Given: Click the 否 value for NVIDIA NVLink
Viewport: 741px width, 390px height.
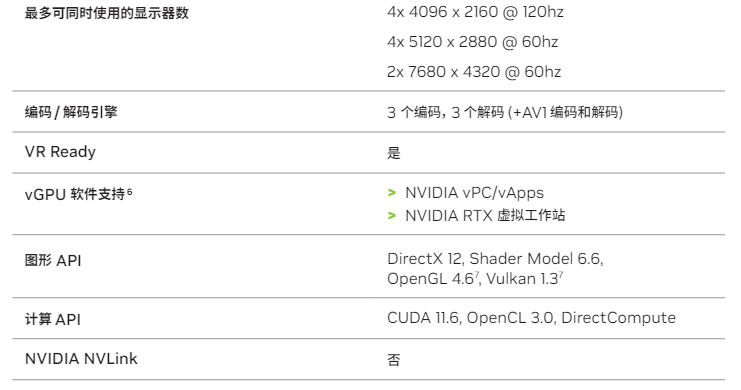Looking at the screenshot, I should pyautogui.click(x=394, y=360).
